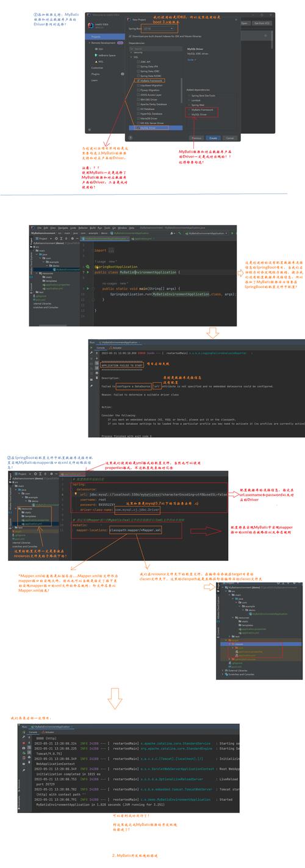Check the JDBC API dependency
Viewport: 305px width, 868px height.
[x=138, y=62]
